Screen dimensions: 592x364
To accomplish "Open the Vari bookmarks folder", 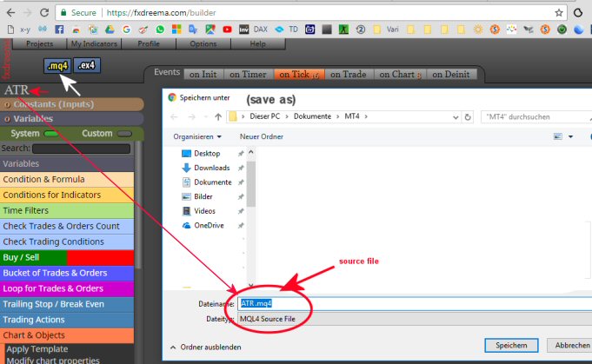I will pyautogui.click(x=386, y=30).
